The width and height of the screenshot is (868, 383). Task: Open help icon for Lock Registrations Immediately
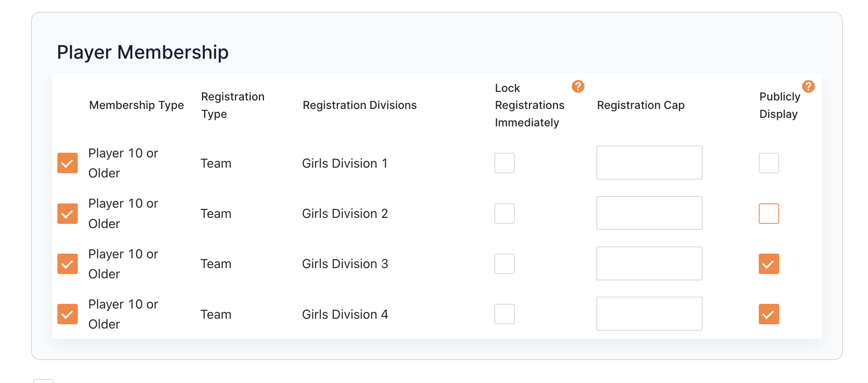(x=578, y=86)
